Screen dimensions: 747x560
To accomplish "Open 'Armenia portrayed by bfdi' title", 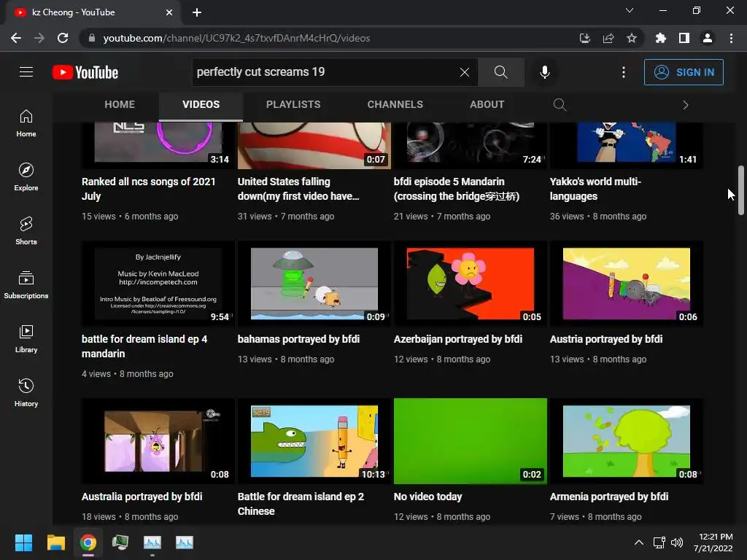I will click(609, 497).
